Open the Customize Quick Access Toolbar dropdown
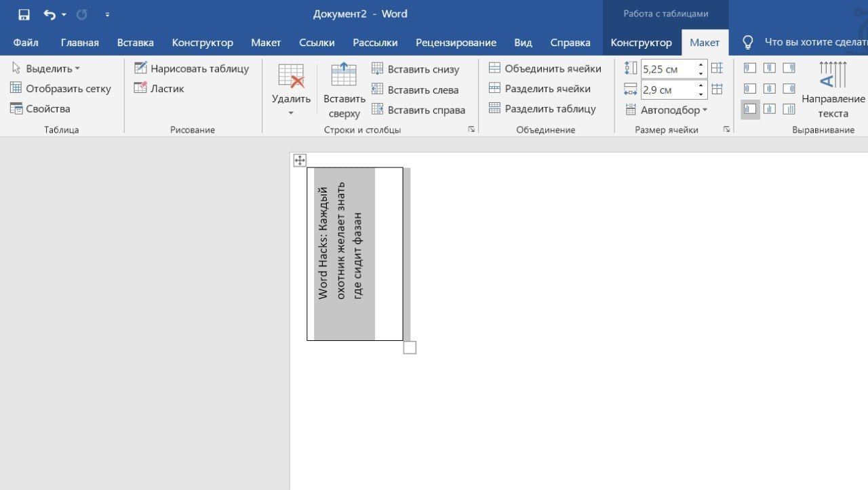Image resolution: width=868 pixels, height=490 pixels. [108, 14]
